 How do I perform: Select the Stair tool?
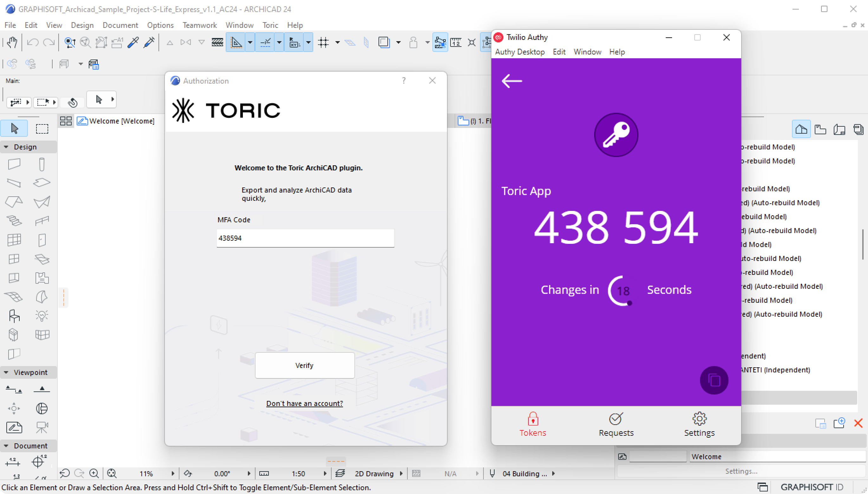pyautogui.click(x=14, y=220)
